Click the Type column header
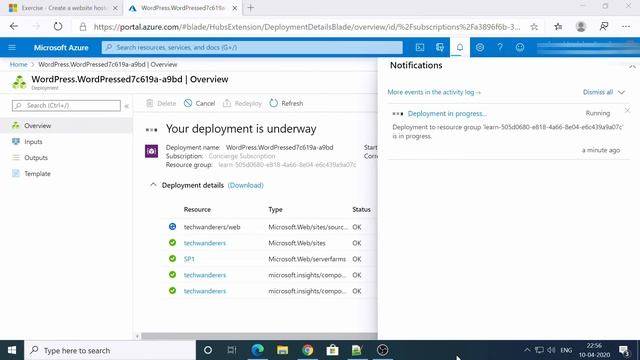Screen dimensions: 640x360 276,210
